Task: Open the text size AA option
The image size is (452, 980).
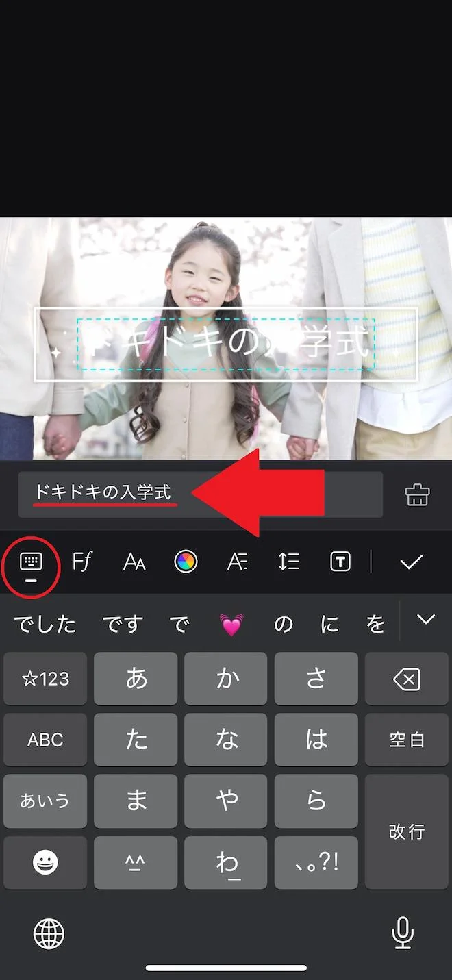Action: pos(134,562)
